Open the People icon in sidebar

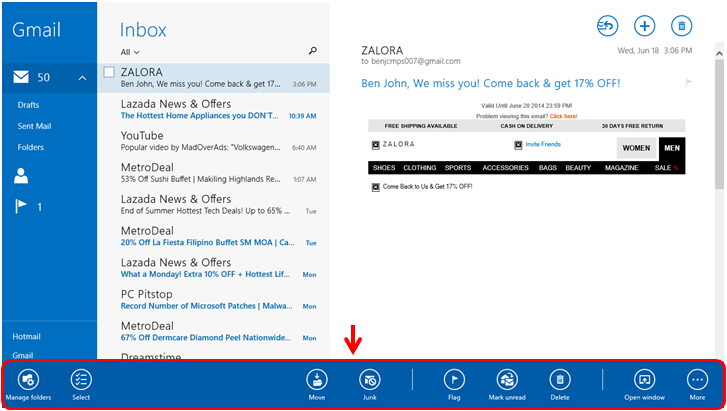tap(21, 176)
